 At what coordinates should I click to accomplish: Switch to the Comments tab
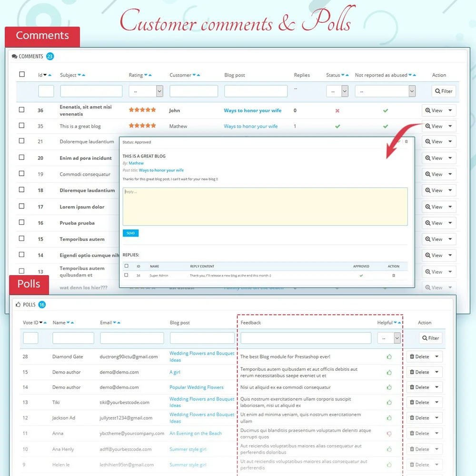tap(42, 35)
